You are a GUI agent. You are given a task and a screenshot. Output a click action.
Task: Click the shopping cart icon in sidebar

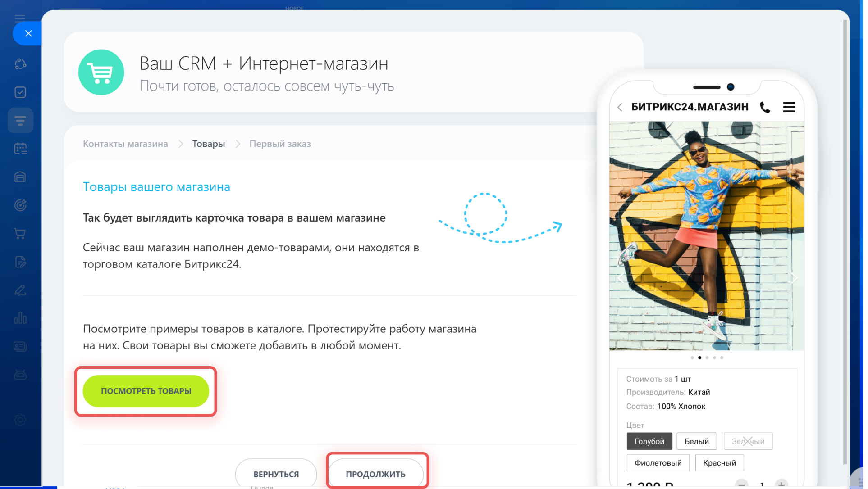click(20, 234)
